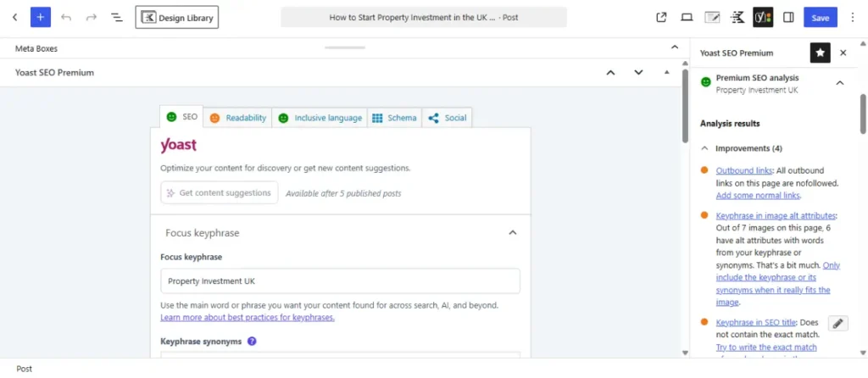Click Try to write the exact match link
The height and width of the screenshot is (378, 868).
click(766, 347)
